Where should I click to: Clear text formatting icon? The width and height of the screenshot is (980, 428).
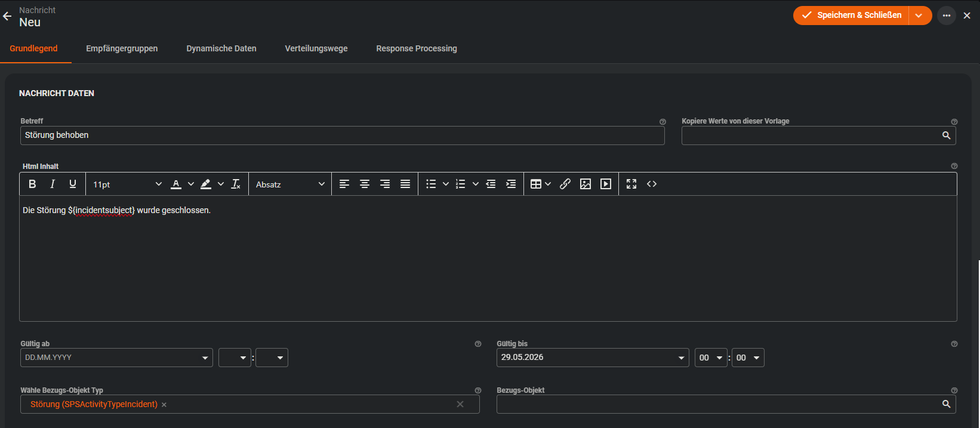[236, 184]
